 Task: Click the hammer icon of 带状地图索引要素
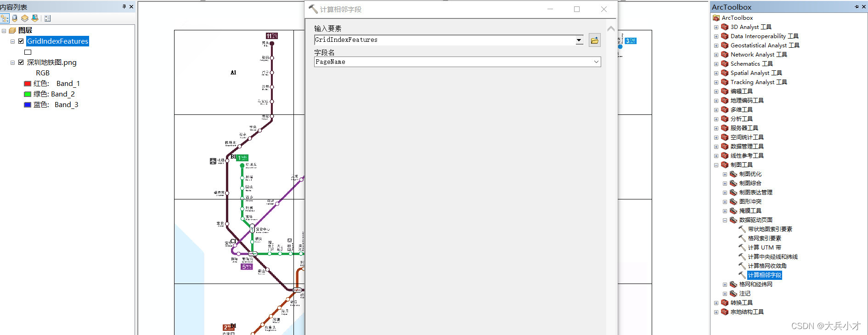[x=742, y=229]
